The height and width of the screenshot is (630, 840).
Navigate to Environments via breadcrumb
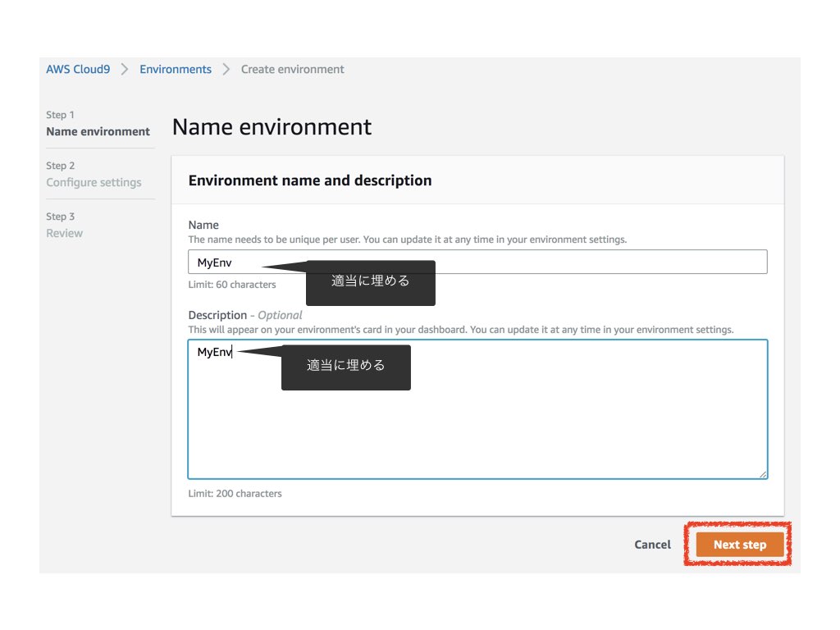[175, 69]
